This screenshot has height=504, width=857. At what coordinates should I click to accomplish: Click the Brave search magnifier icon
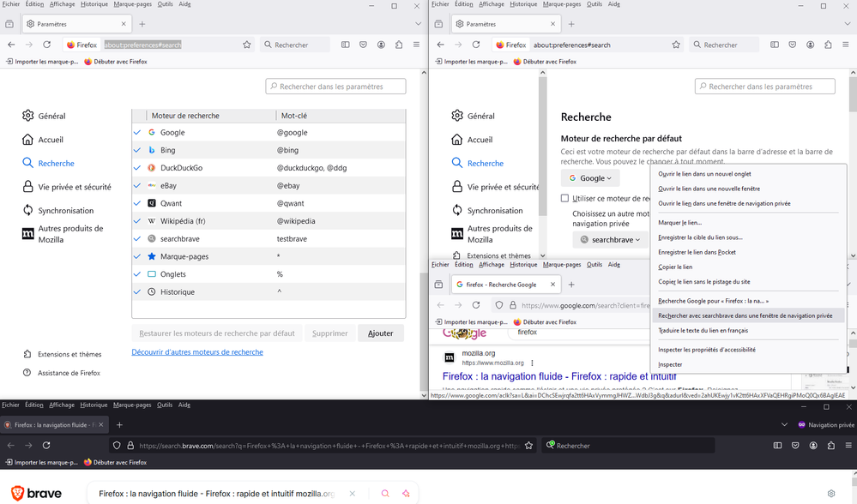[385, 493]
